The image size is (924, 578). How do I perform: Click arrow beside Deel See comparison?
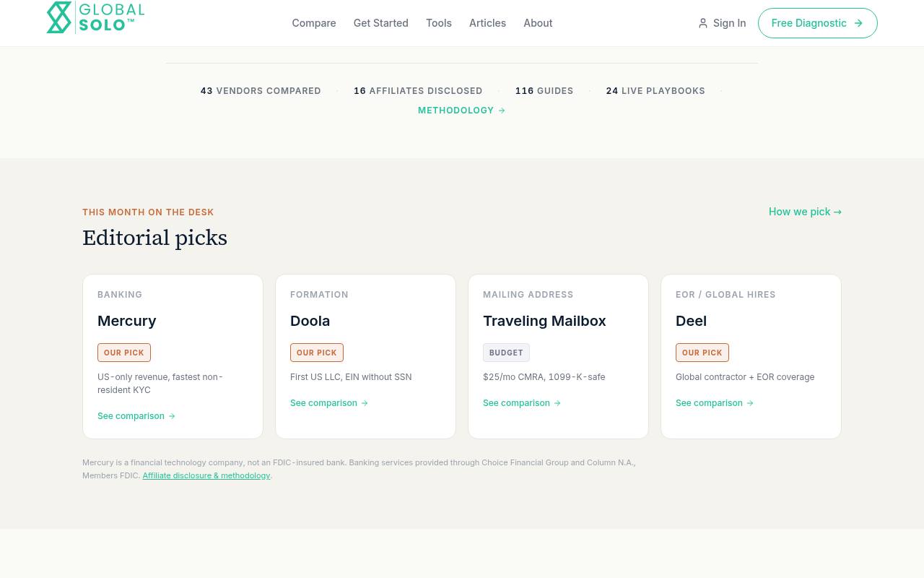point(750,403)
